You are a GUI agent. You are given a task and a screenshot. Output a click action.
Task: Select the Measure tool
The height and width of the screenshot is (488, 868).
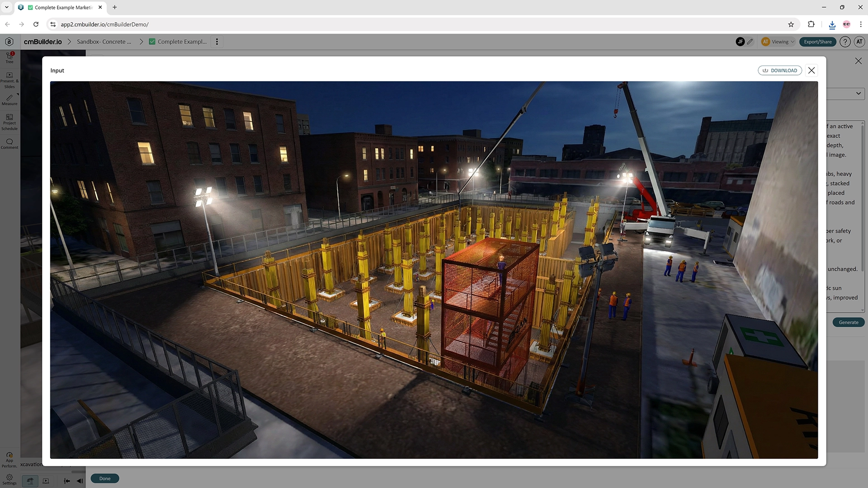coord(9,100)
